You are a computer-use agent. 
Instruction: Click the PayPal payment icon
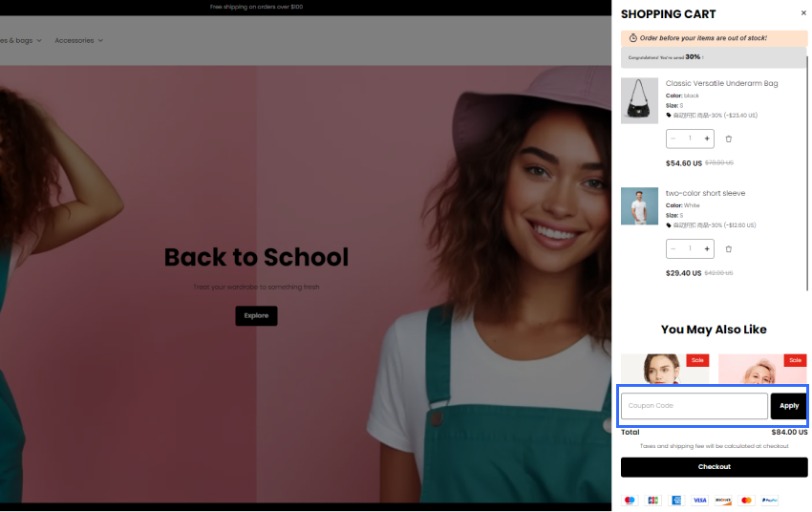click(x=770, y=501)
